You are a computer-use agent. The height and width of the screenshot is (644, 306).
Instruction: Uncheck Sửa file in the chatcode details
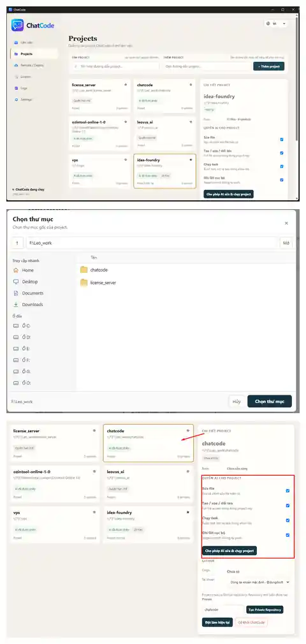(288, 490)
